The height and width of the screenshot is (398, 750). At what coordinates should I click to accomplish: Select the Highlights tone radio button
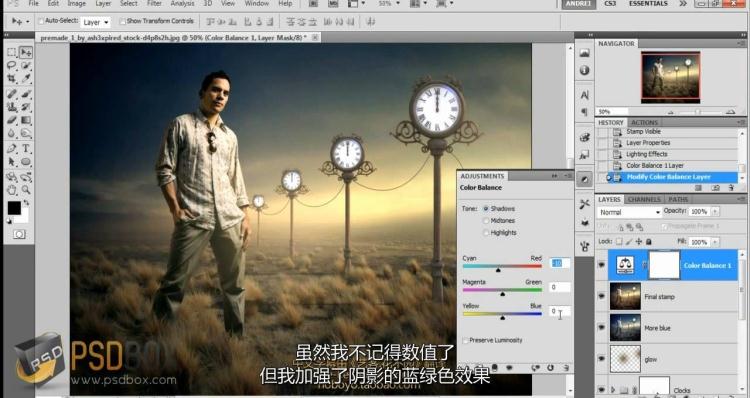(x=486, y=232)
